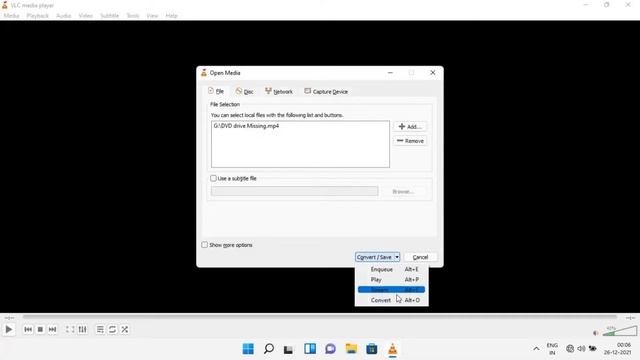Image resolution: width=640 pixels, height=360 pixels.
Task: Toggle fullscreen video mode
Action: click(70, 329)
